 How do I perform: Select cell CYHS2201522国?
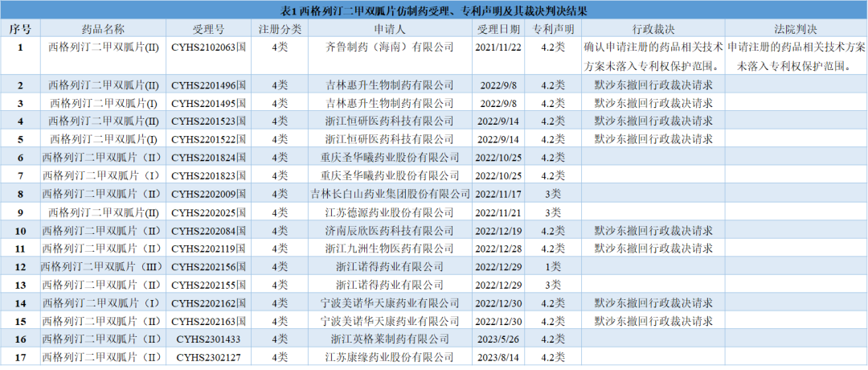click(208, 139)
